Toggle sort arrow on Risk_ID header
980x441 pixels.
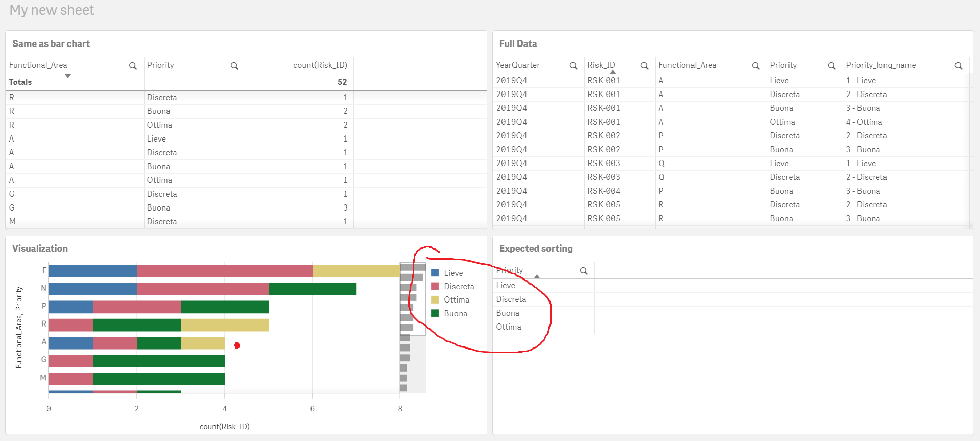[613, 72]
